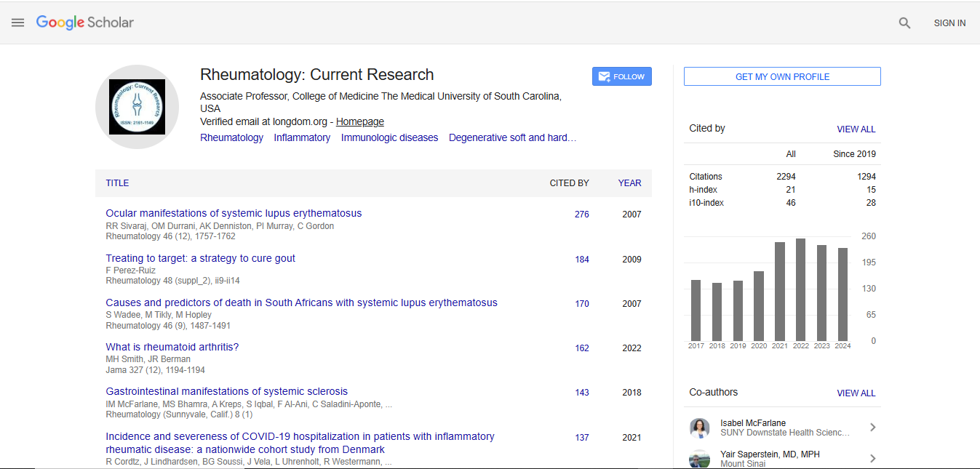Expand Isabel McFarlane co-author chevron
Screen dimensions: 980x469
coord(872,428)
